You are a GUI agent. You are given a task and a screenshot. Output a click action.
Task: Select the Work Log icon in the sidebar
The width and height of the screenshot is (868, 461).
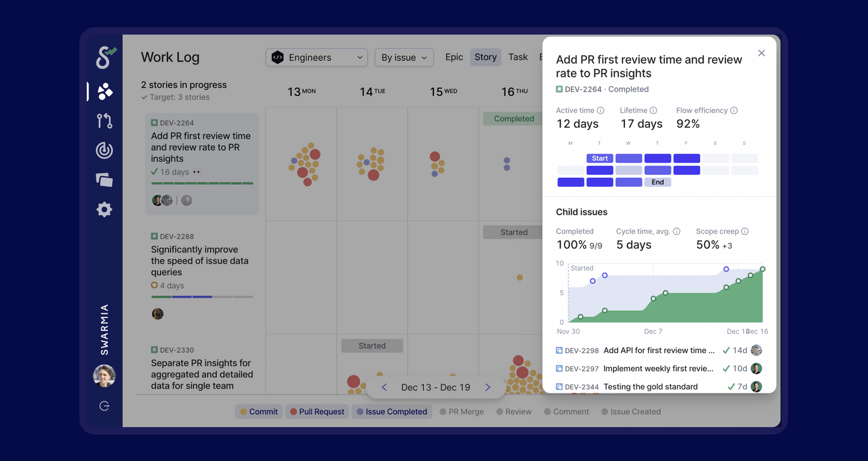click(104, 90)
